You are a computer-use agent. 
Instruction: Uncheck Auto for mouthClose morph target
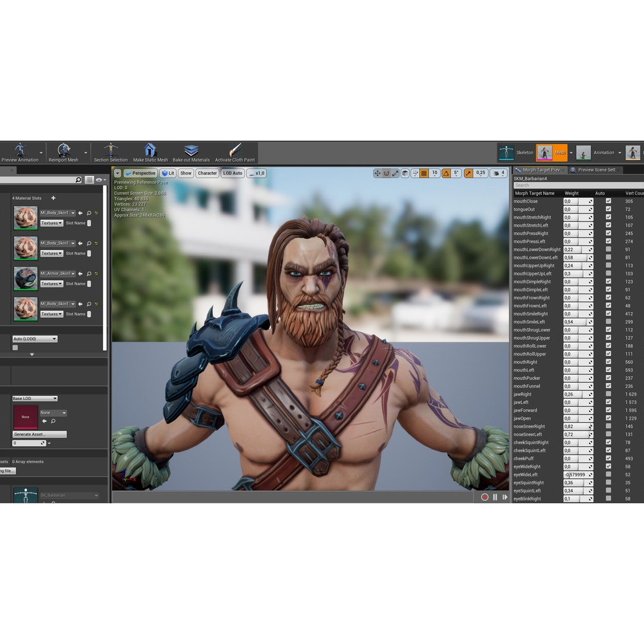(x=608, y=202)
